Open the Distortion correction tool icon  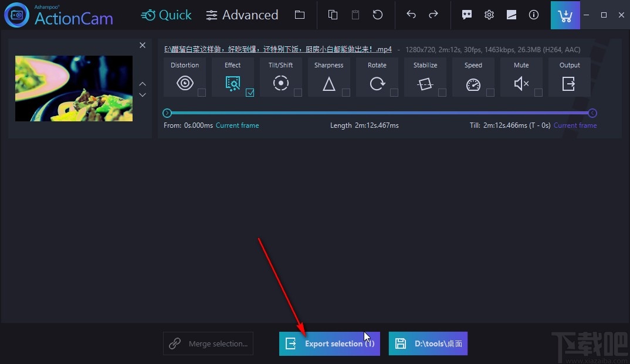point(185,83)
